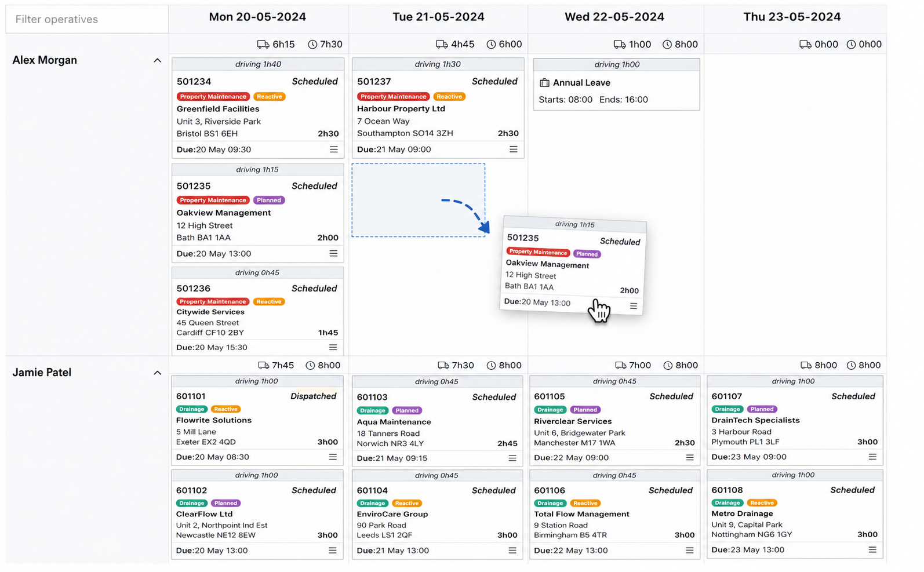Click the Property Maintenance tag on job 501237

(394, 97)
